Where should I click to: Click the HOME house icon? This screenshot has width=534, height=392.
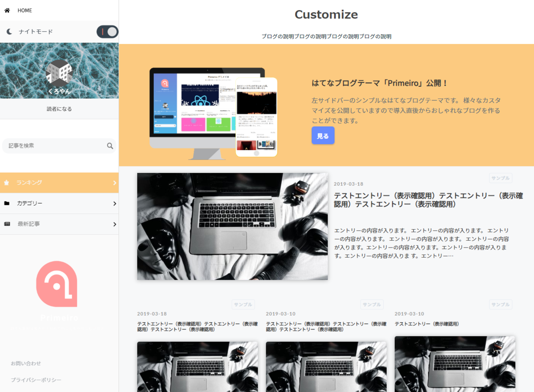pyautogui.click(x=7, y=10)
